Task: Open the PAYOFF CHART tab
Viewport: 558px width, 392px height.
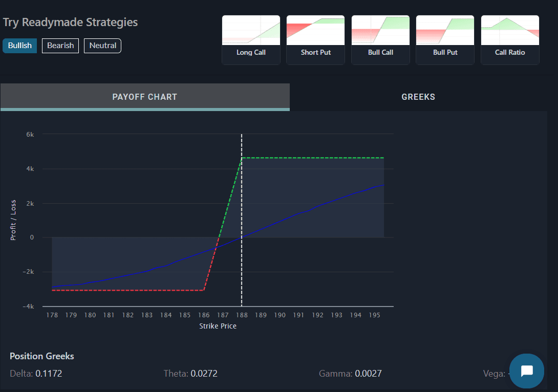Action: pyautogui.click(x=145, y=97)
